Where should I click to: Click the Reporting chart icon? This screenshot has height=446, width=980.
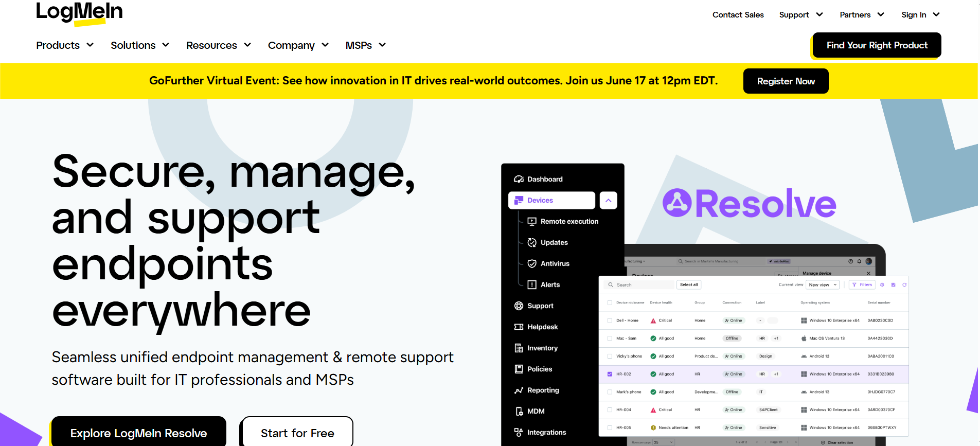pos(519,390)
